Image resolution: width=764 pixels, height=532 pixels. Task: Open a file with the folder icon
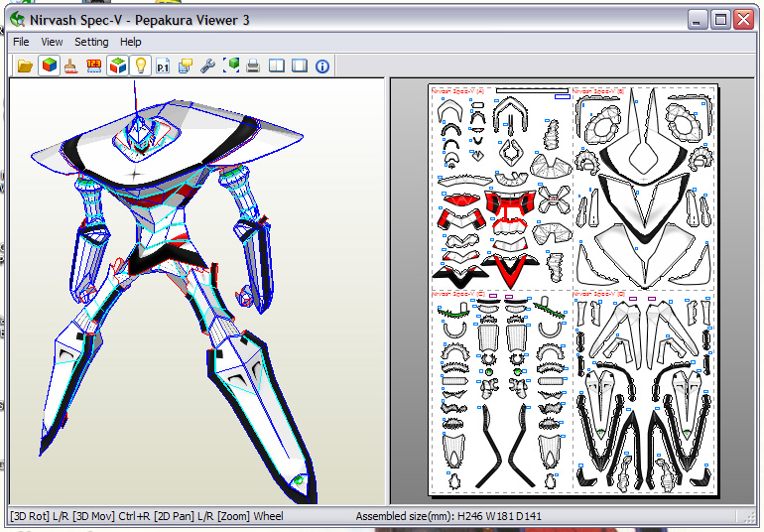point(25,66)
